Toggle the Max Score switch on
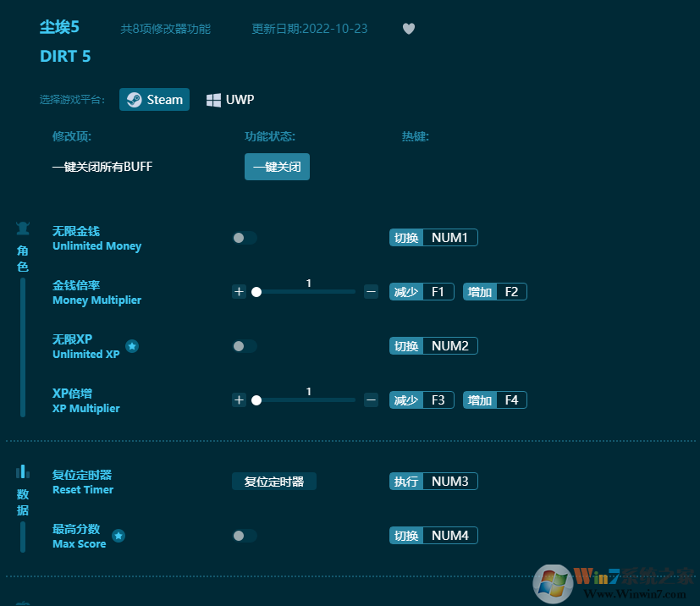This screenshot has width=700, height=606. pyautogui.click(x=244, y=535)
